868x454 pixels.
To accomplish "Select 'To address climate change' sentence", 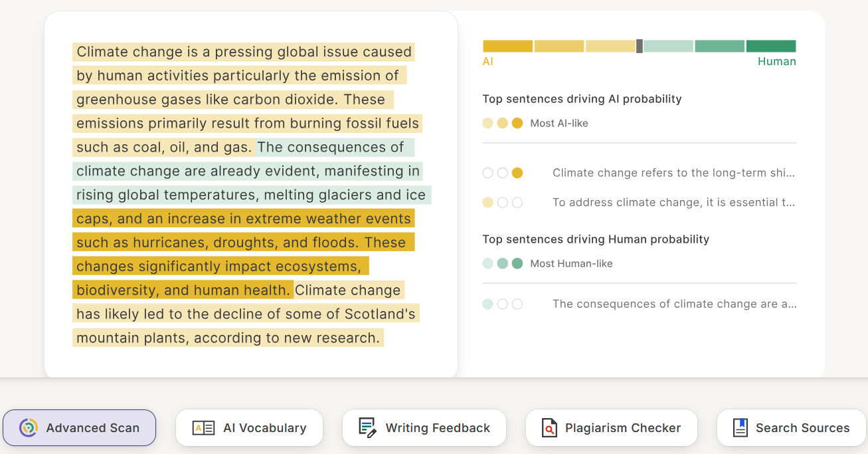I will point(673,202).
